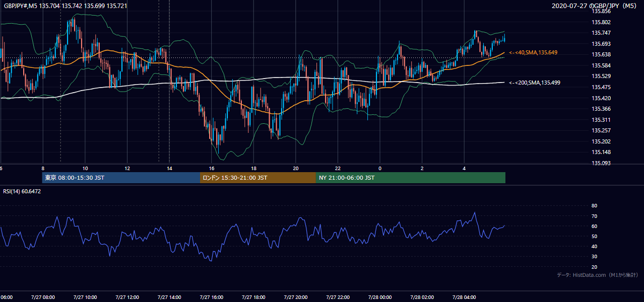Click RSI axis level 30
The image size is (644, 302).
click(594, 257)
